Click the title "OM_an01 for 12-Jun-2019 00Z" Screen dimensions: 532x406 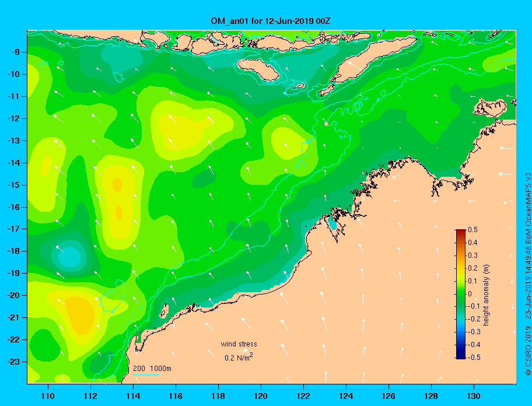point(271,21)
